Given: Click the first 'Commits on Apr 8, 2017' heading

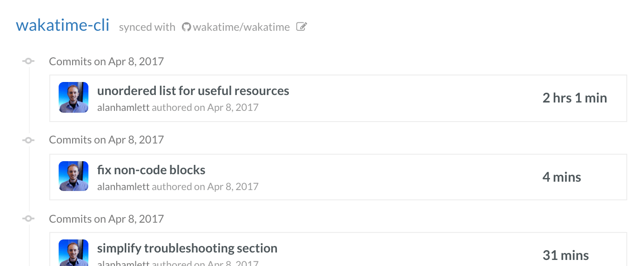Looking at the screenshot, I should coord(107,61).
